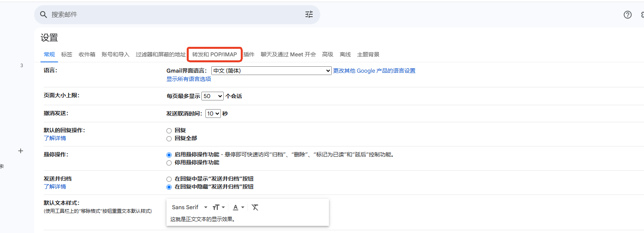Image resolution: width=644 pixels, height=233 pixels.
Task: Select 停用悬停操作功能 radio button
Action: [169, 163]
